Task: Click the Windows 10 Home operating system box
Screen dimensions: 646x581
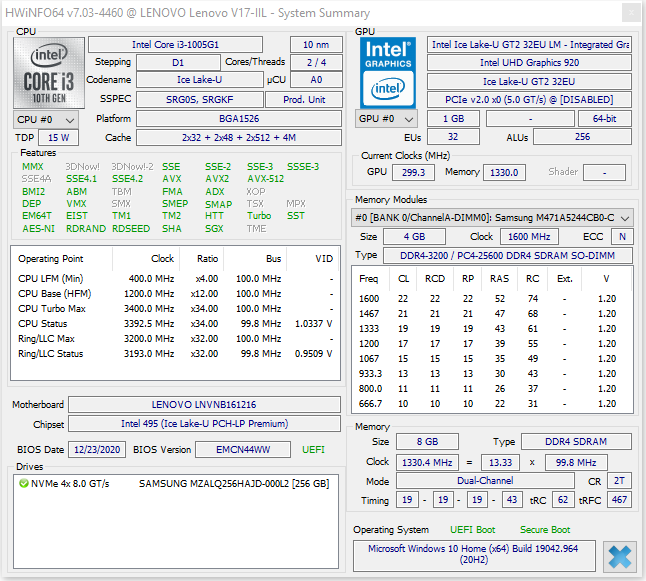Action: pyautogui.click(x=474, y=555)
